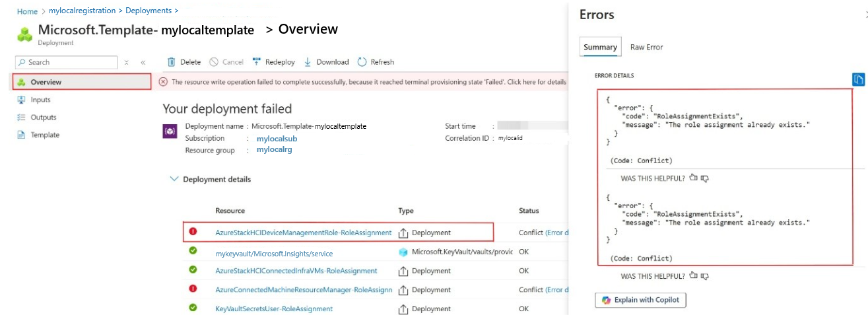This screenshot has width=868, height=329.
Task: Click the Download arrow icon
Action: (x=308, y=62)
